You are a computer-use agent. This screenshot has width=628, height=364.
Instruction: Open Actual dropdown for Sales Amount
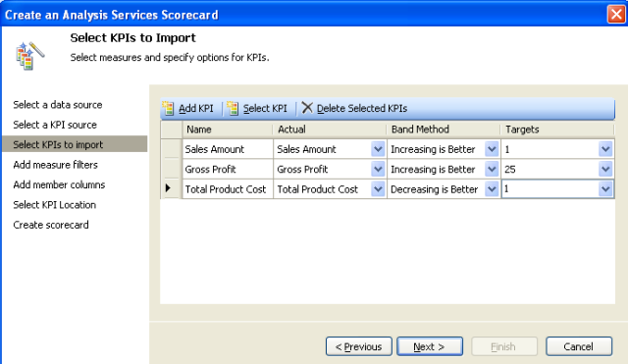pyautogui.click(x=378, y=149)
